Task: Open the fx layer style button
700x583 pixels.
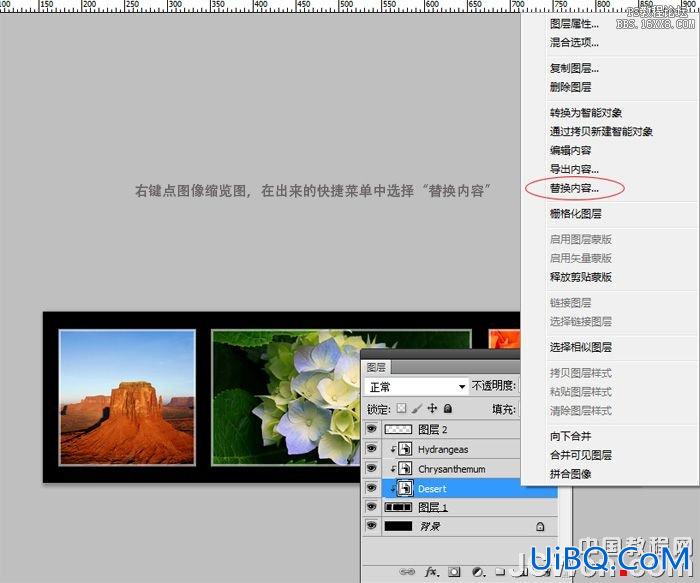Action: [x=431, y=571]
